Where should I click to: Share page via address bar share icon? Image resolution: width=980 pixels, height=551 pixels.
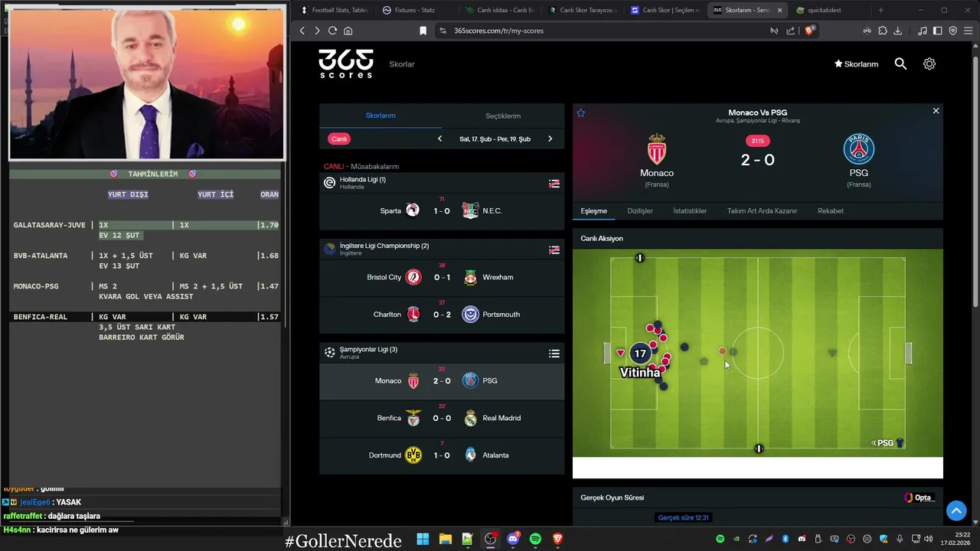791,31
